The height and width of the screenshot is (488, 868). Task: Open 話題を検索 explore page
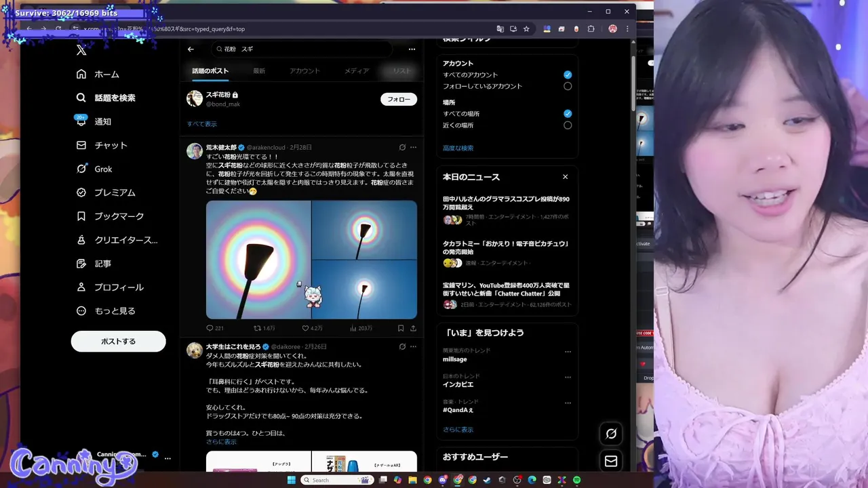(x=106, y=98)
